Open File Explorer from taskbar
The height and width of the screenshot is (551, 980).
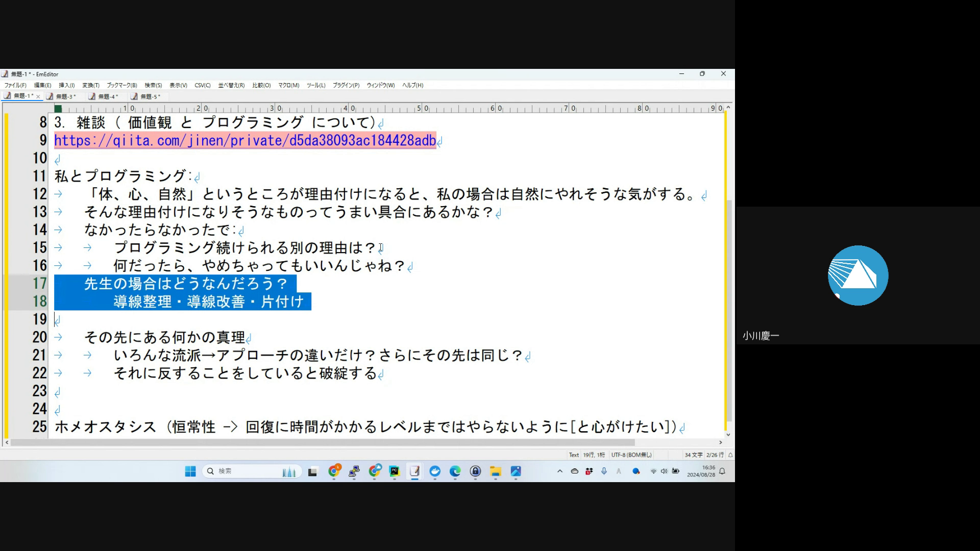495,471
